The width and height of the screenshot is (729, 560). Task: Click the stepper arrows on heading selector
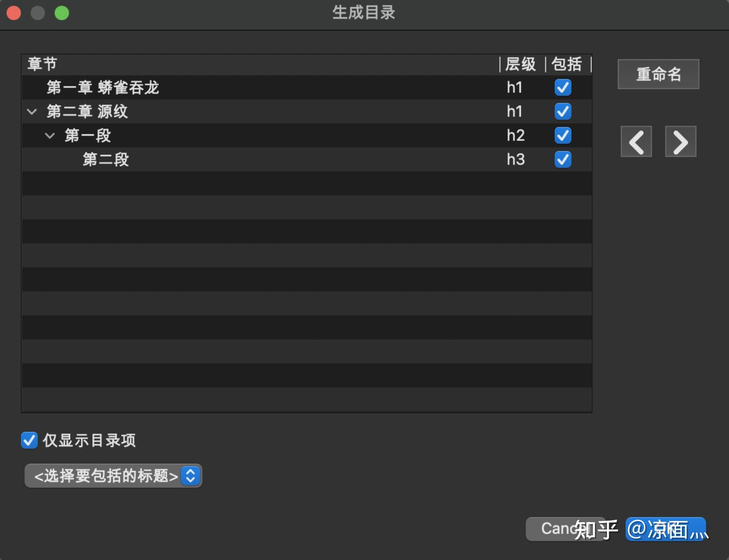190,476
